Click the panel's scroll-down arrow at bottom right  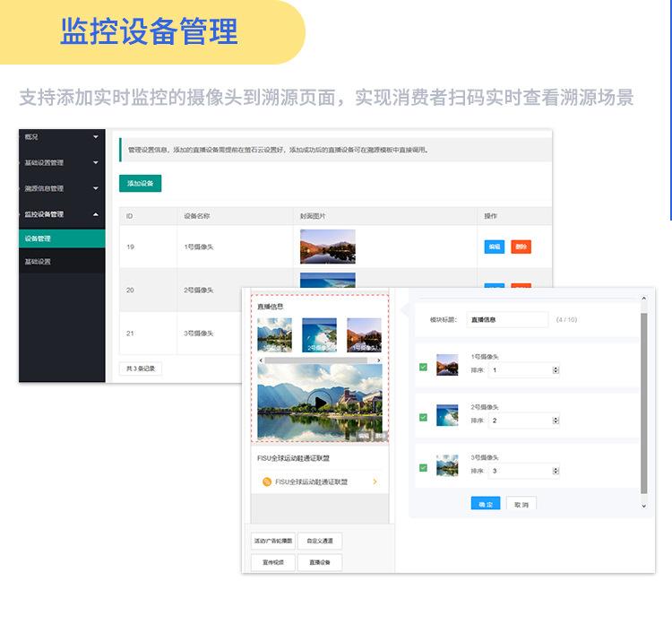(642, 507)
